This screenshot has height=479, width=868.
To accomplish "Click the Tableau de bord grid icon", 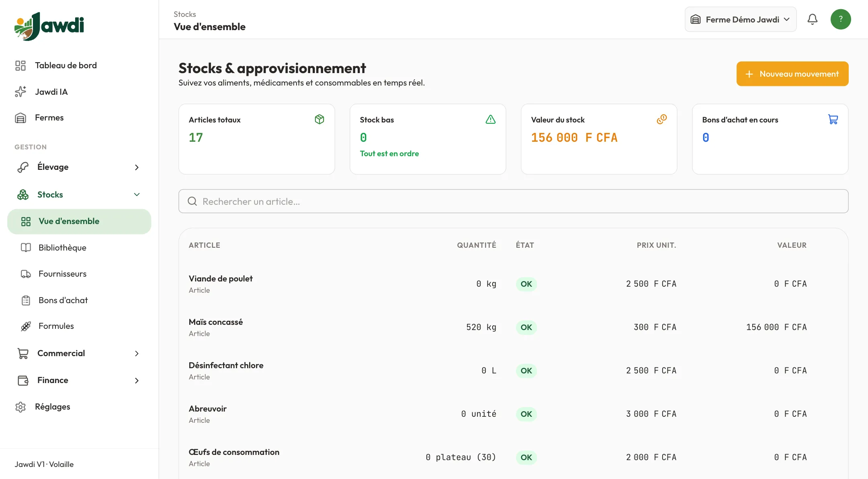I will [20, 65].
